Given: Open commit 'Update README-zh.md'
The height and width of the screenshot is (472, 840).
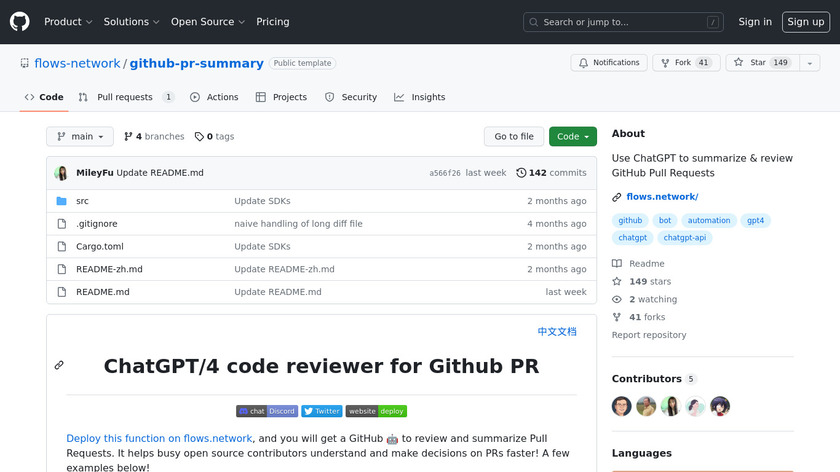Looking at the screenshot, I should tap(284, 269).
